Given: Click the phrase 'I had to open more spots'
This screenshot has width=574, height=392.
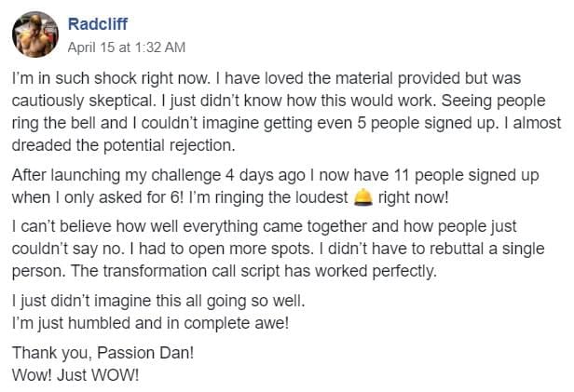Looking at the screenshot, I should point(221,249).
